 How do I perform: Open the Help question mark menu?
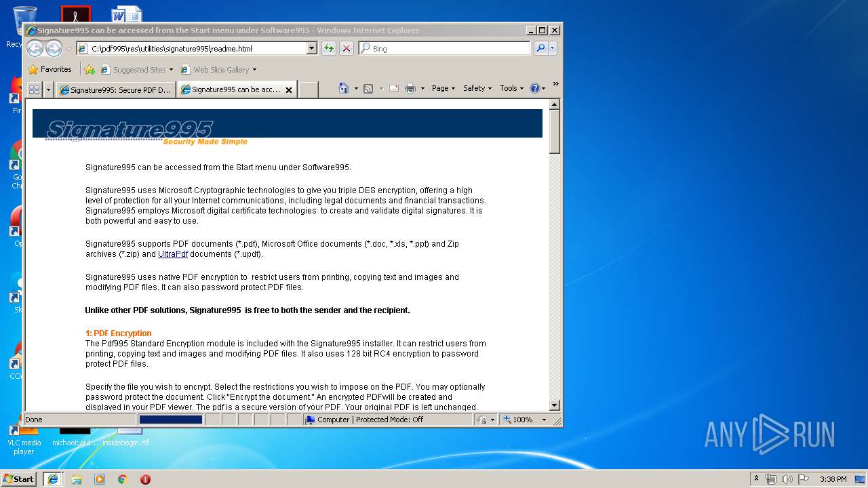[538, 88]
